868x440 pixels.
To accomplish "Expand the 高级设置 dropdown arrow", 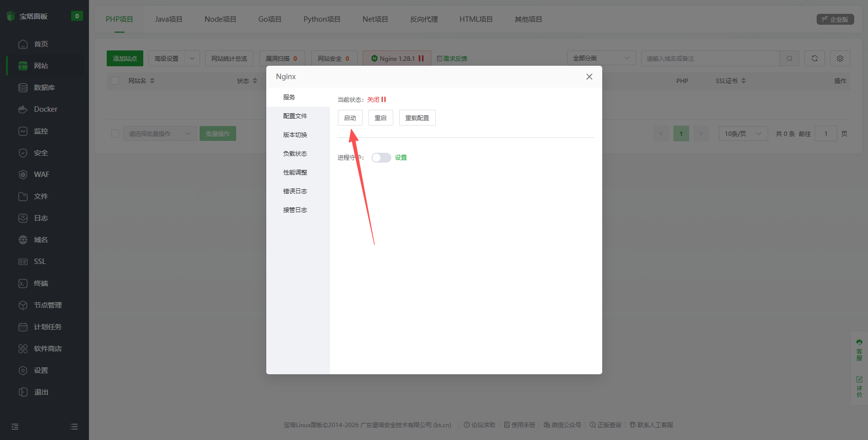I will pyautogui.click(x=192, y=58).
